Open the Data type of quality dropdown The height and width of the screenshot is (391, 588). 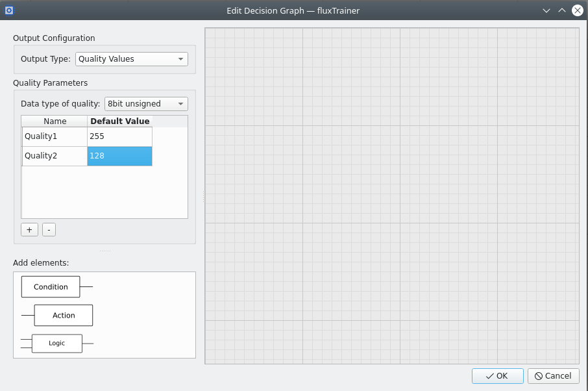click(x=146, y=103)
